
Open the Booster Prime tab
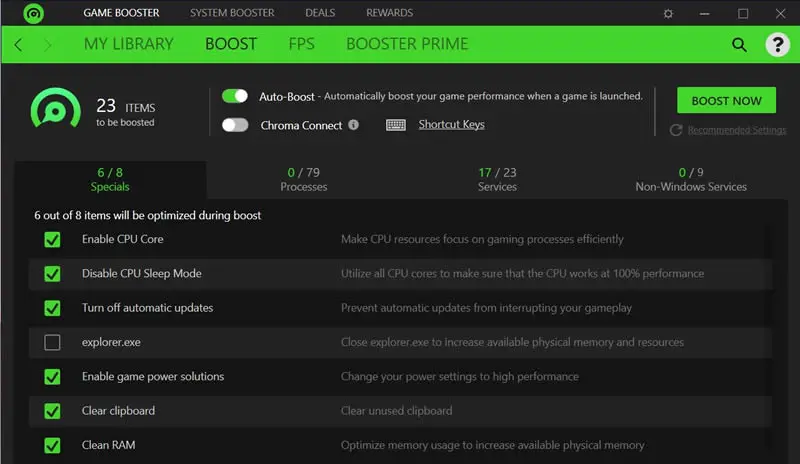tap(407, 44)
